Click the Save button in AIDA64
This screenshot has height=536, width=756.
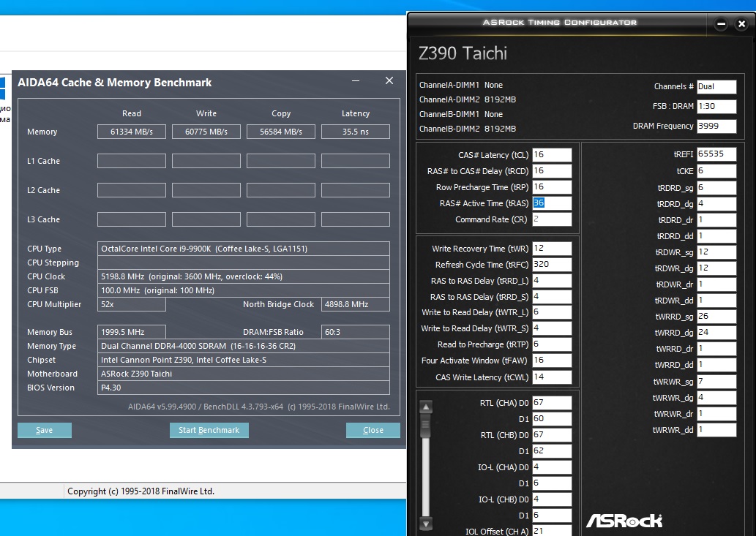[x=45, y=430]
